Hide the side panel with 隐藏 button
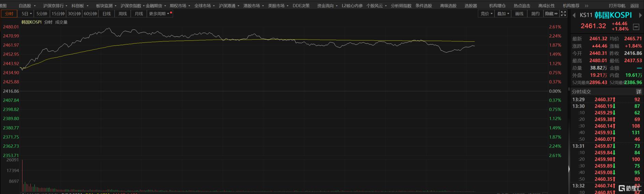644x194 pixels. tap(551, 14)
